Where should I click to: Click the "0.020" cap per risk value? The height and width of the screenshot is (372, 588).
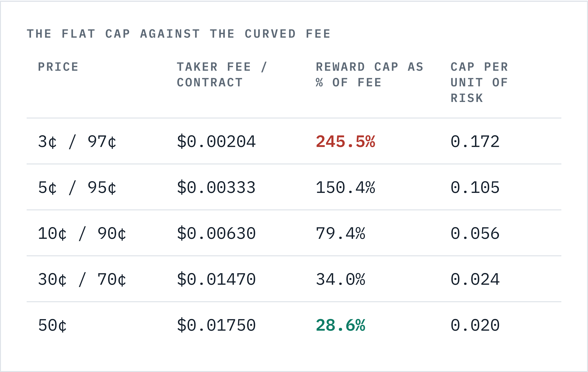475,325
